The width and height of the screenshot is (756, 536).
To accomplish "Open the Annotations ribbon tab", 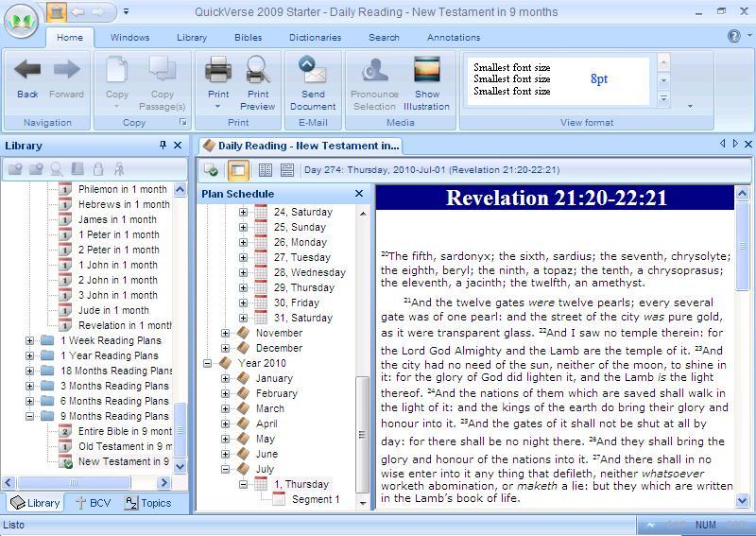I will tap(454, 37).
